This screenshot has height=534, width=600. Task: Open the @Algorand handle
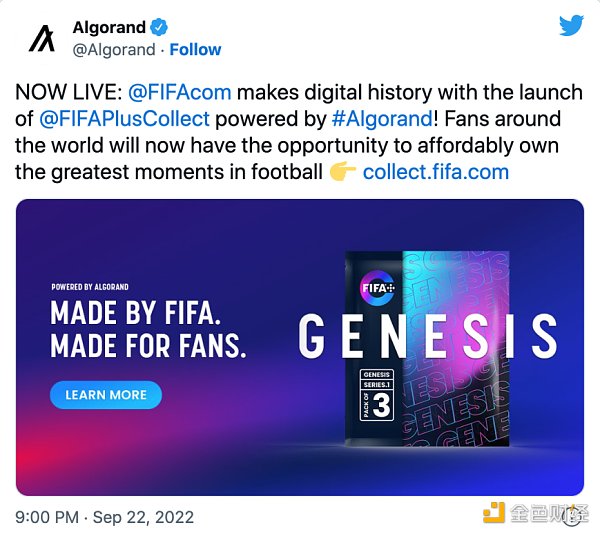[114, 49]
